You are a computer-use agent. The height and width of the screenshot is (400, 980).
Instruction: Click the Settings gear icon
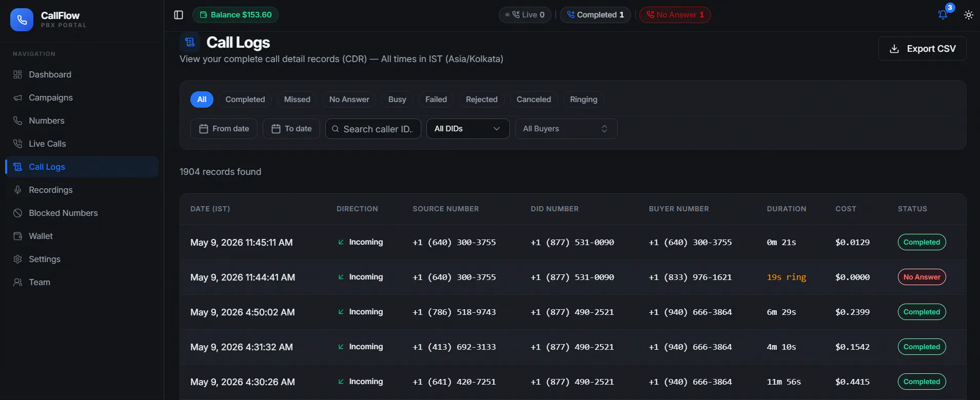pyautogui.click(x=17, y=259)
